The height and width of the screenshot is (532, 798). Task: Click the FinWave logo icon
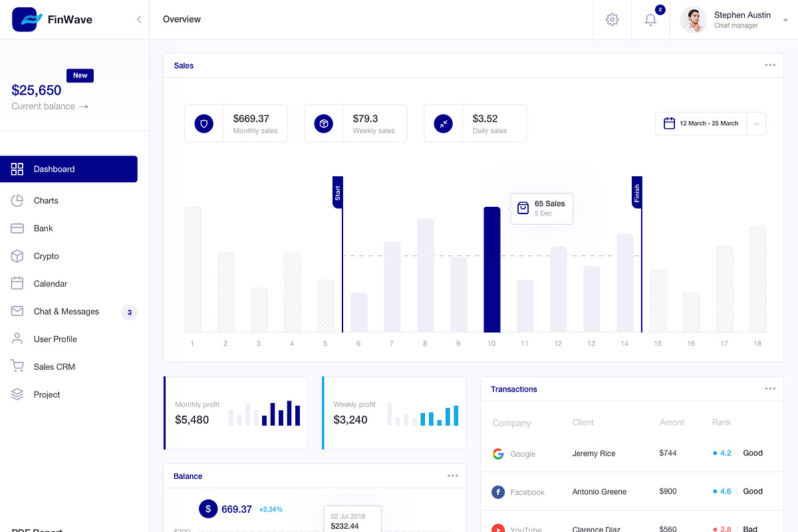click(x=27, y=19)
